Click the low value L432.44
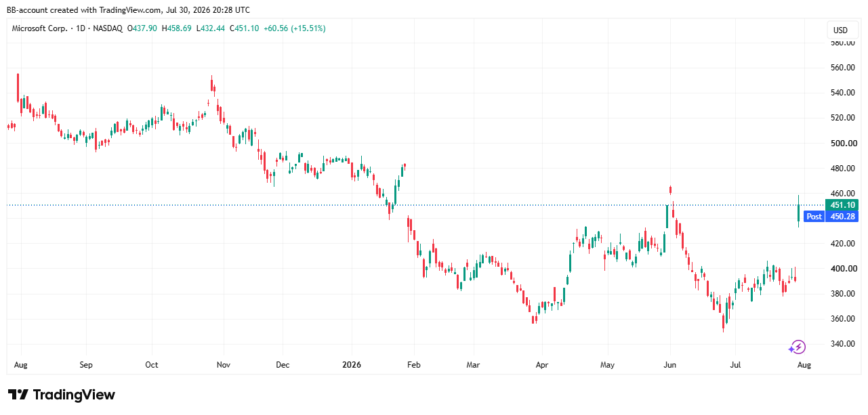 click(211, 28)
